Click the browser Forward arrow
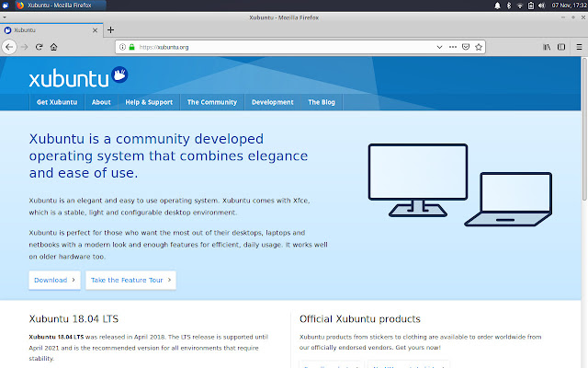The height and width of the screenshot is (368, 588). (25, 47)
